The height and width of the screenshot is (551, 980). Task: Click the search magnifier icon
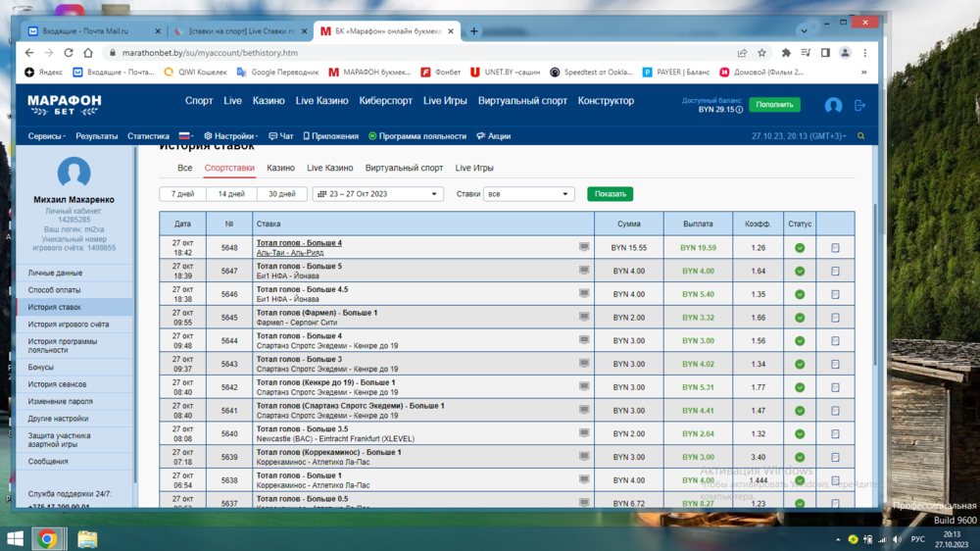click(861, 136)
